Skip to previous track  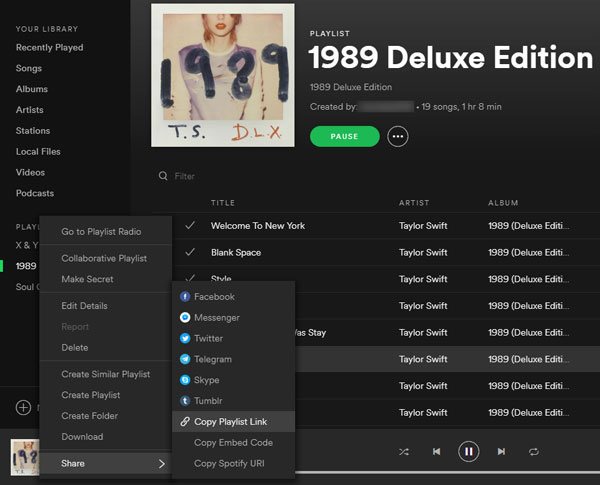pyautogui.click(x=436, y=452)
